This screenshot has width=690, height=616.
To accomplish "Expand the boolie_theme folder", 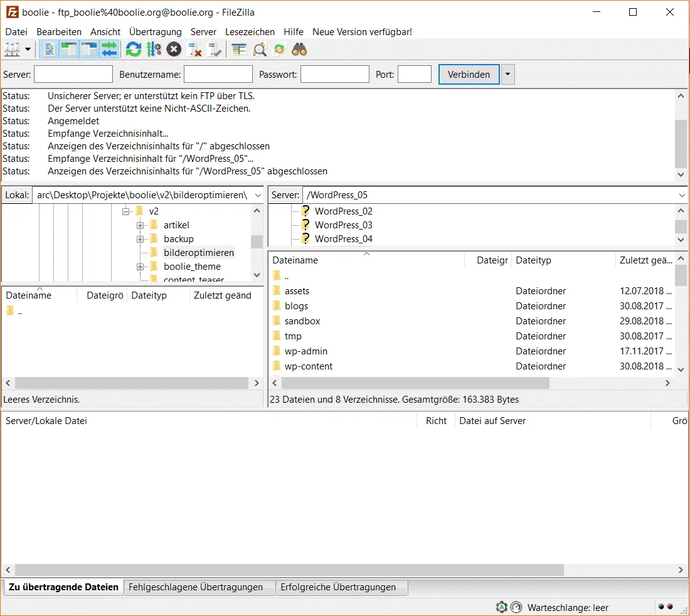I will coord(140,267).
